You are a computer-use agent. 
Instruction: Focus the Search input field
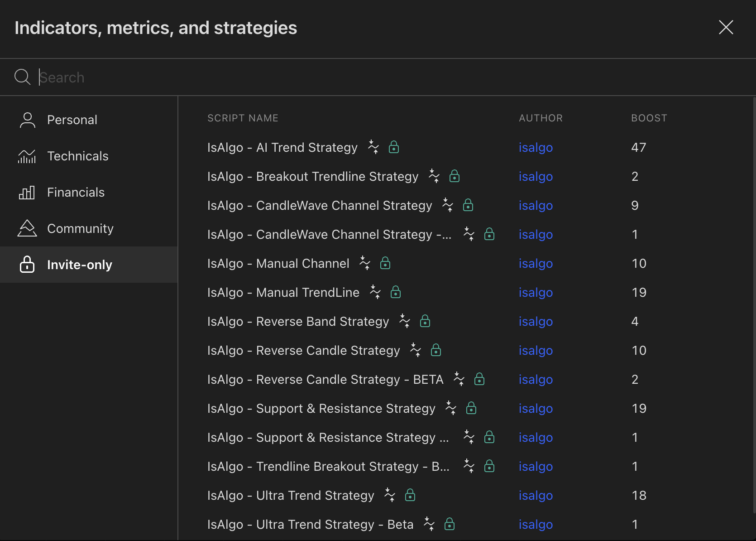[x=389, y=77]
